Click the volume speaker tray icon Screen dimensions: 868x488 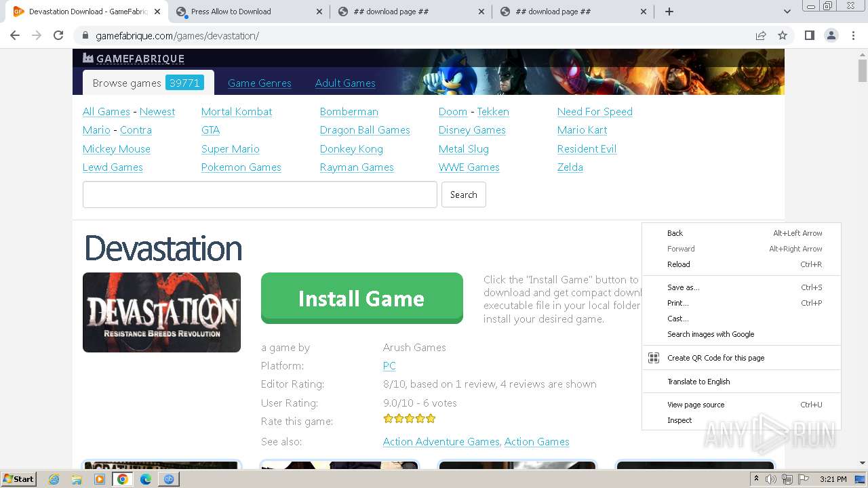click(771, 479)
